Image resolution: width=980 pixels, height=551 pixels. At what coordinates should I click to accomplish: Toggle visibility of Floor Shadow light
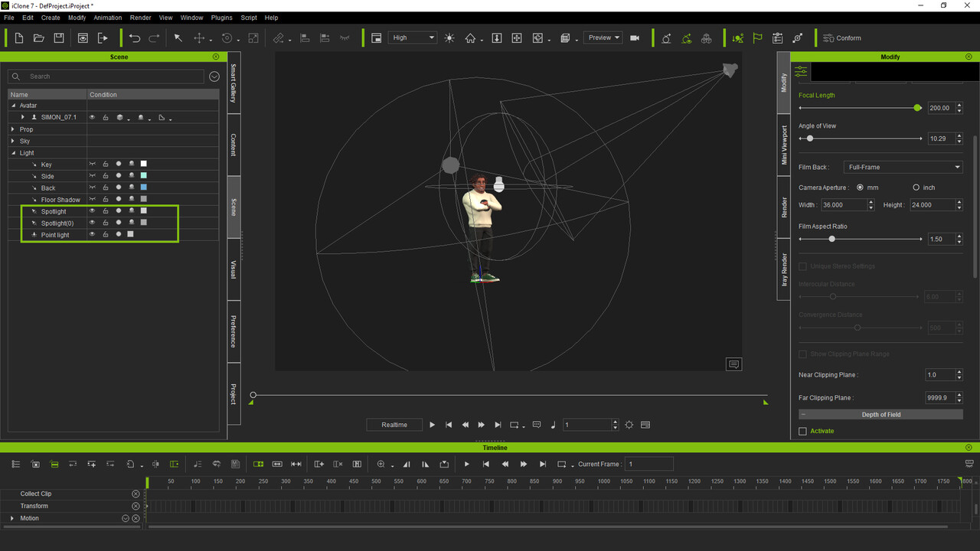pyautogui.click(x=93, y=200)
